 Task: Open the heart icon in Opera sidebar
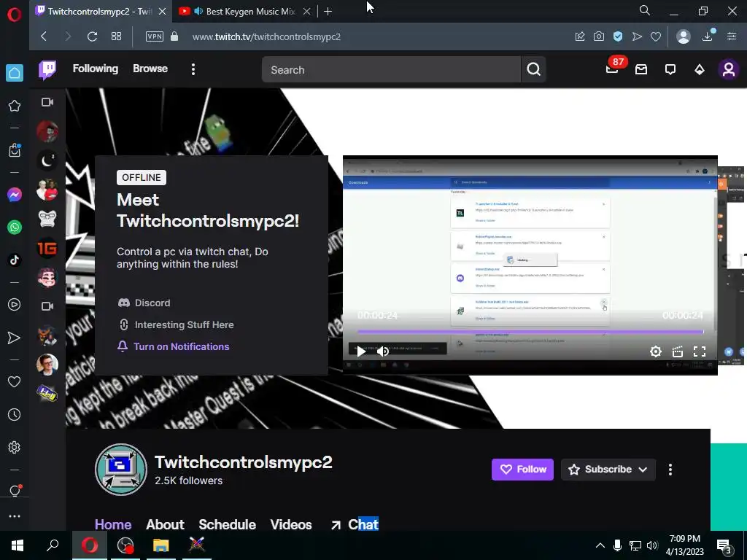[x=15, y=381]
